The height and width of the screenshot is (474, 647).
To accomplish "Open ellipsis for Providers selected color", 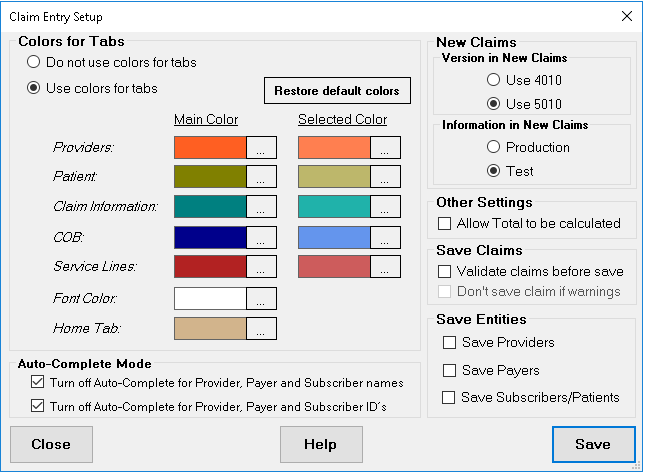I will [385, 147].
